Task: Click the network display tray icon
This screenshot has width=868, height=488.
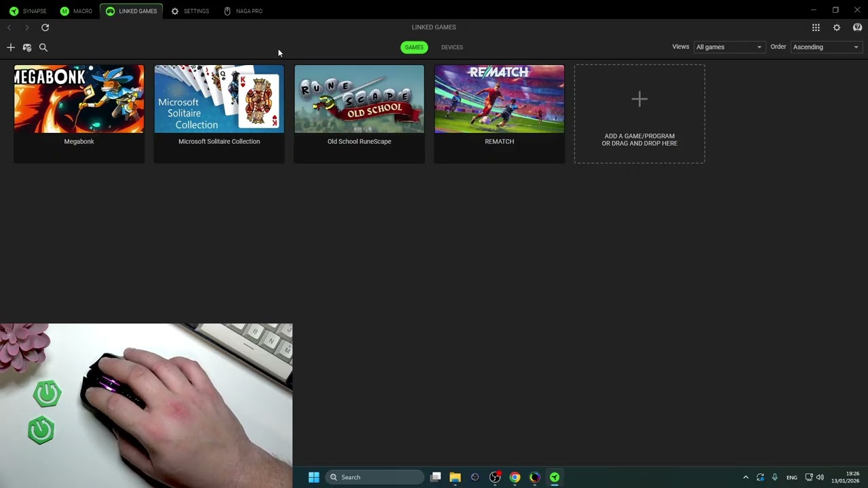Action: point(809,477)
